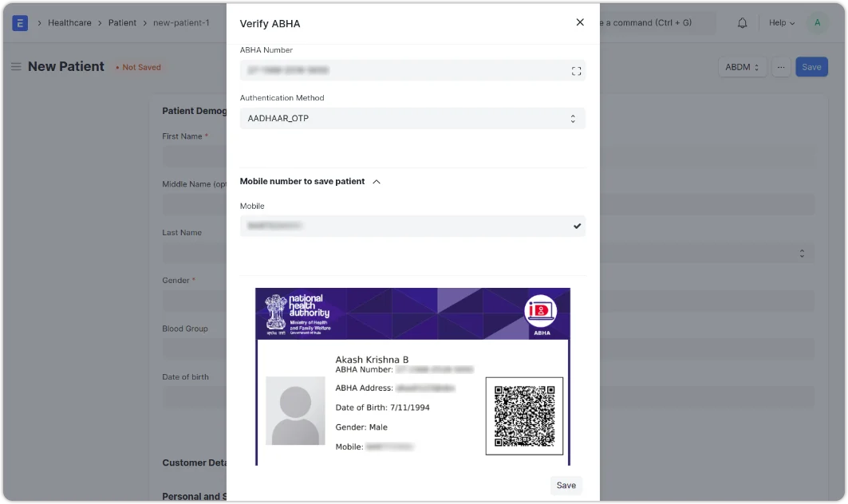Click the expand icon inside the ABHA Number field
This screenshot has width=848, height=504.
coord(576,70)
